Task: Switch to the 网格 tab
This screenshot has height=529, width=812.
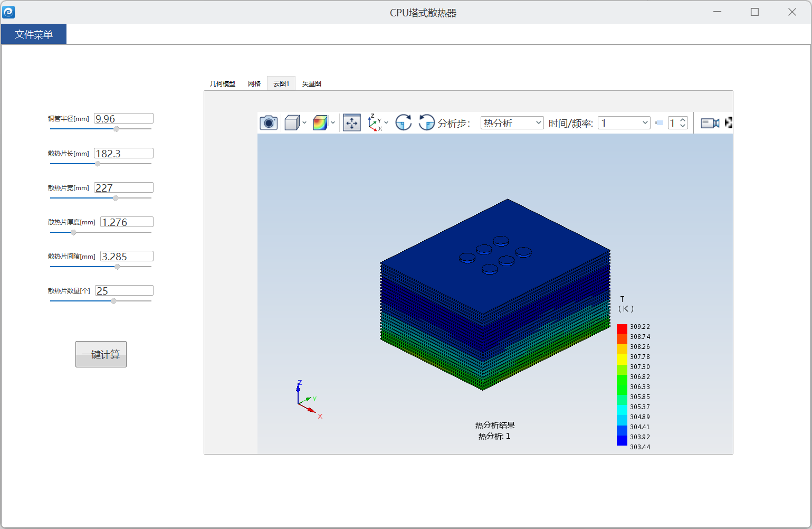Action: (x=254, y=83)
